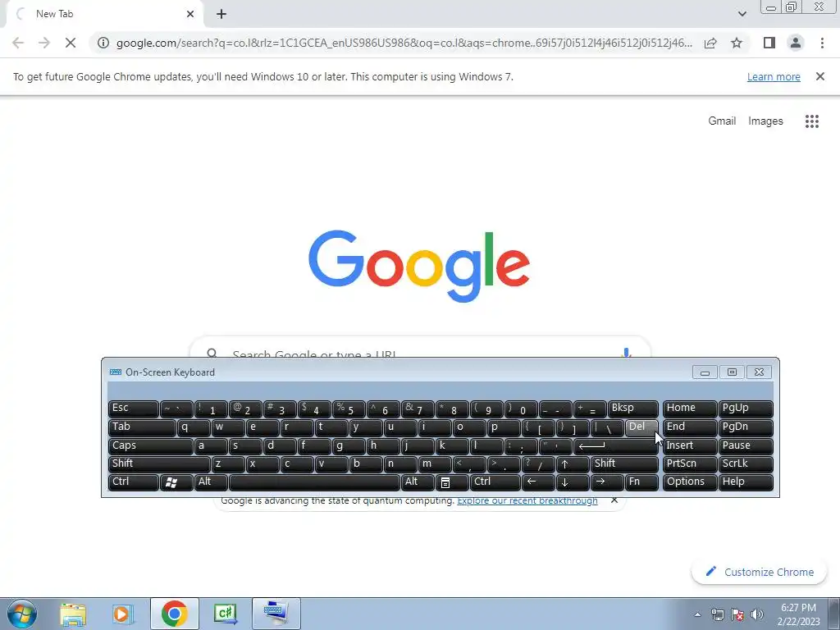The image size is (840, 630).
Task: Click the Tab key on keyboard
Action: tap(142, 427)
